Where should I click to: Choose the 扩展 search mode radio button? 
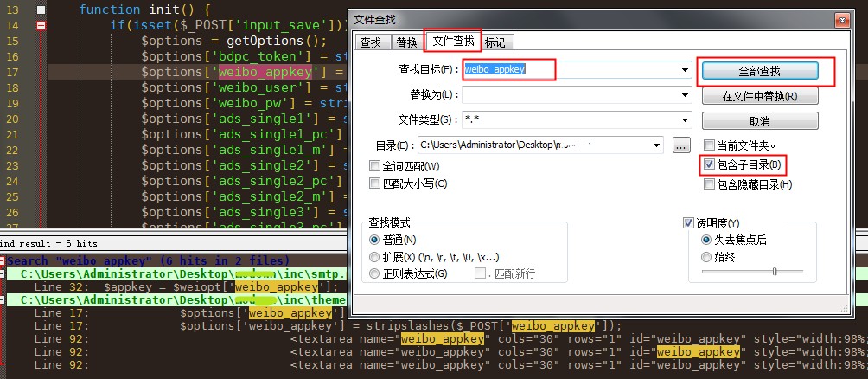coord(374,256)
